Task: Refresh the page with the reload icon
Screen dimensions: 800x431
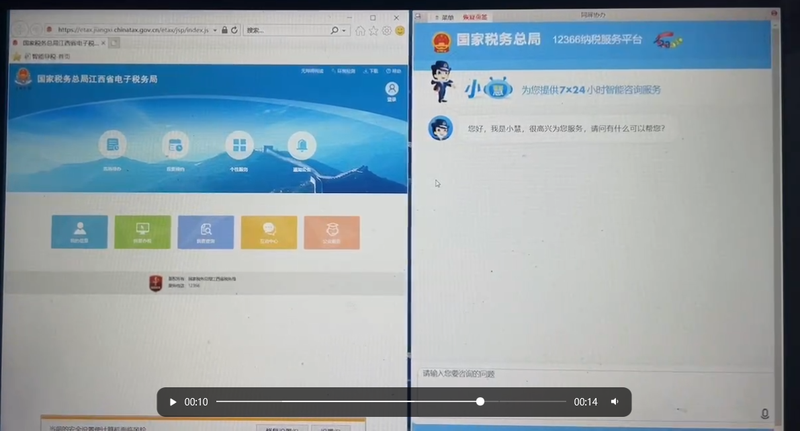Action: [234, 30]
